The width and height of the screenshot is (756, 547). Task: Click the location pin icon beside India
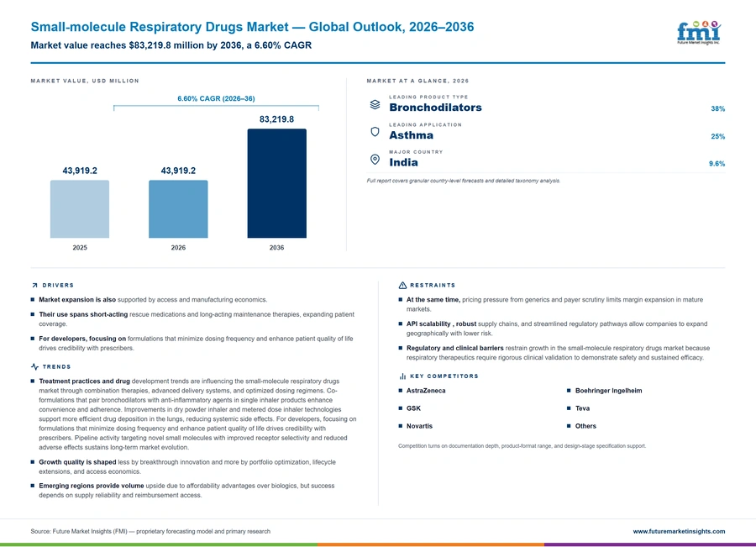click(375, 159)
